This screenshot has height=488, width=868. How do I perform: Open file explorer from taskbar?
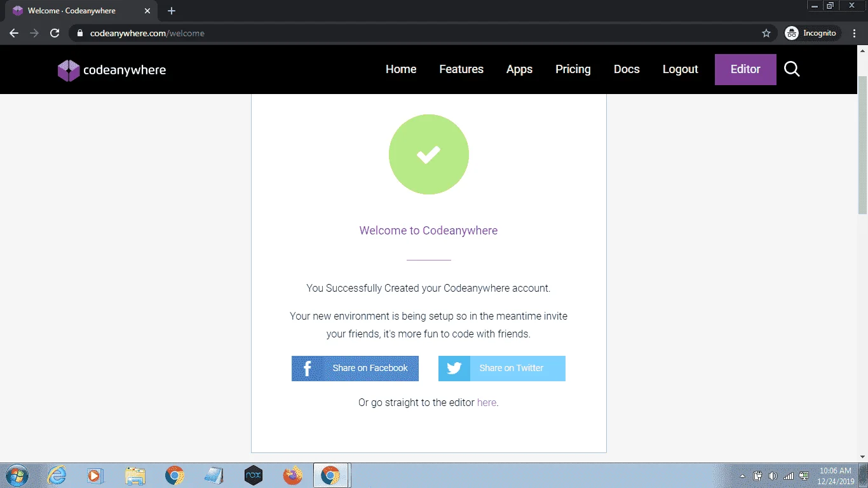135,475
